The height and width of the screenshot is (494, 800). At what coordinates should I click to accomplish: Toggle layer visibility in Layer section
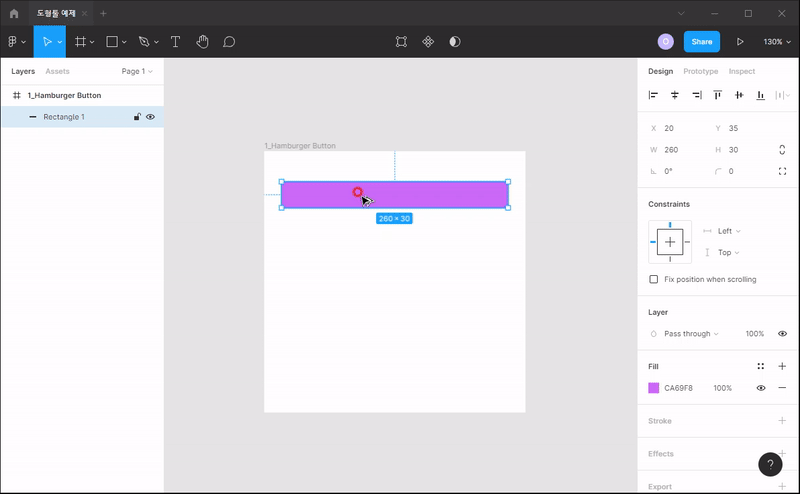(782, 334)
